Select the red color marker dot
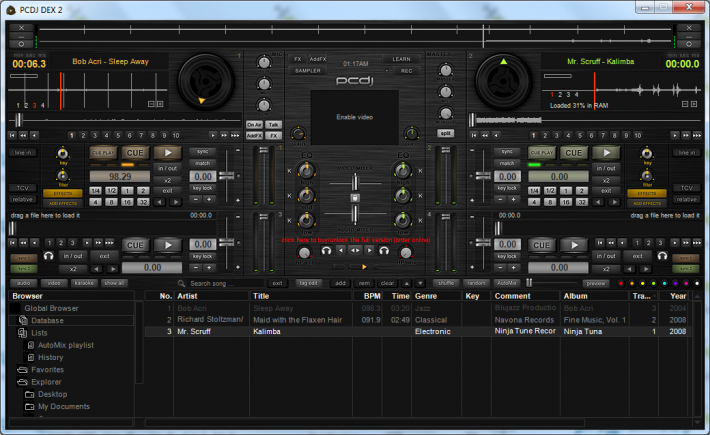Screen dimensions: 710x435 point(621,283)
